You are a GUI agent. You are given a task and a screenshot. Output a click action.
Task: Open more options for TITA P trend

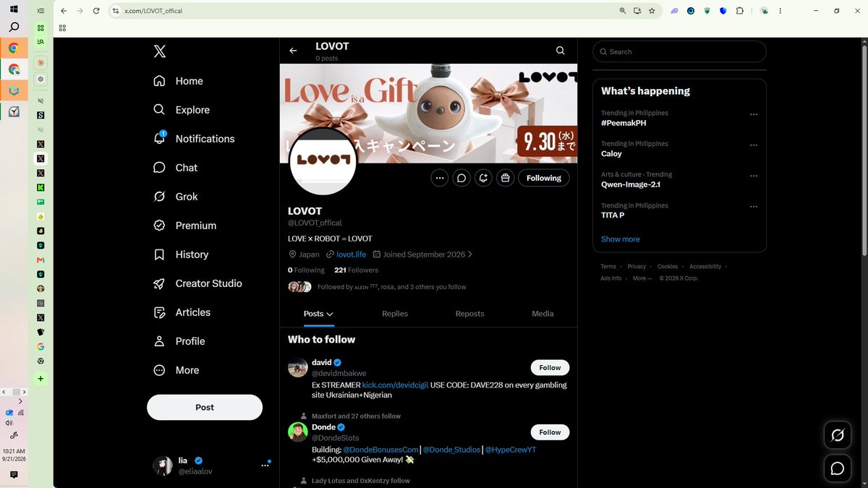[x=754, y=207]
